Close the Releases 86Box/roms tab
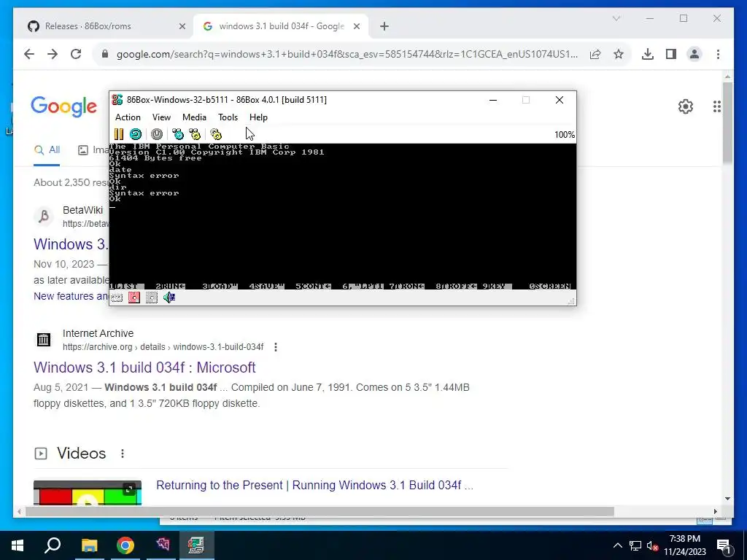The height and width of the screenshot is (560, 747). coord(182,27)
